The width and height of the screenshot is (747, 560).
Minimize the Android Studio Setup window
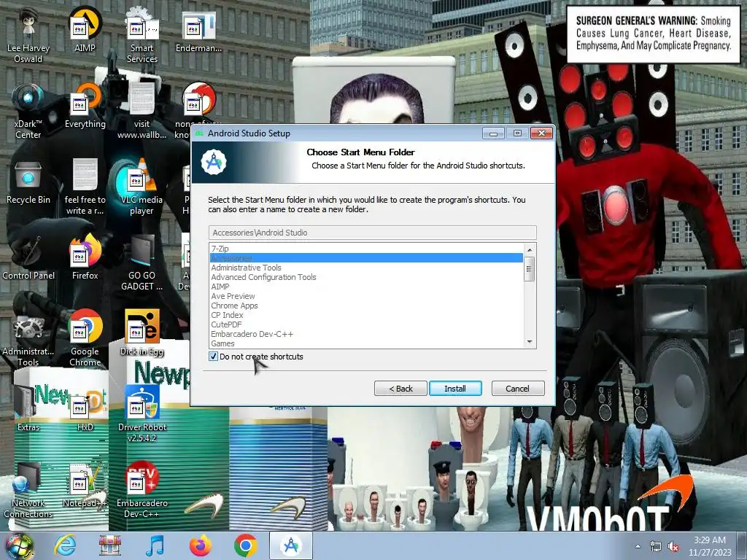click(493, 133)
